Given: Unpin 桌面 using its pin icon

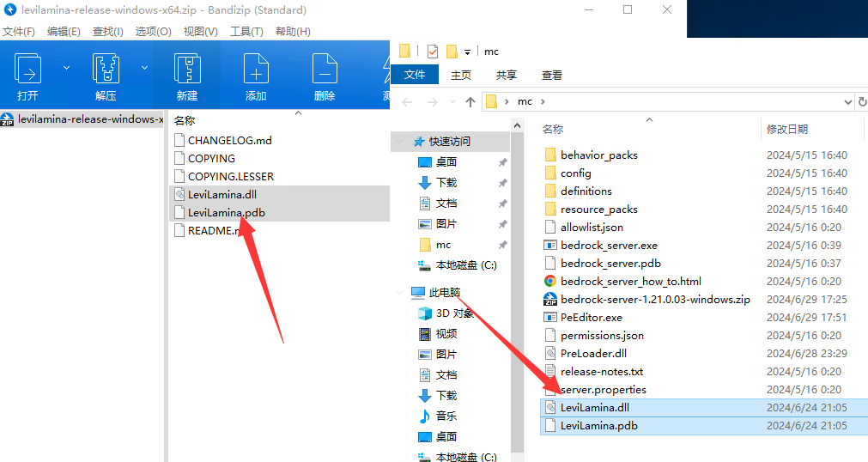Looking at the screenshot, I should pos(502,162).
